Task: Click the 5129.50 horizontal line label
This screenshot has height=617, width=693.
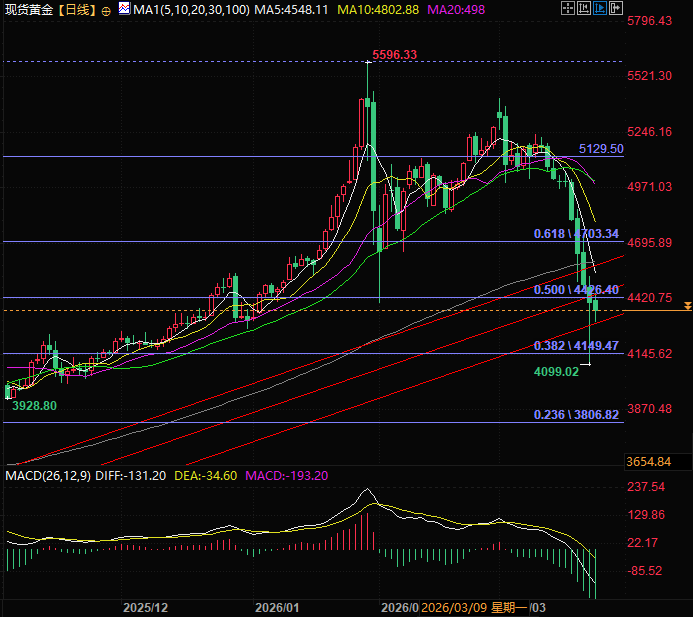Action: (x=601, y=149)
